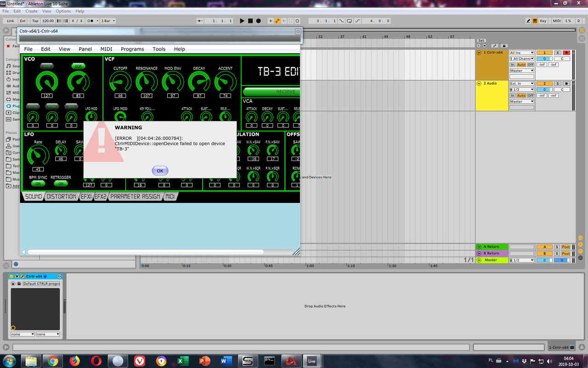Screen dimensions: 588x368
Task: Click OK in the WARNING dialog
Action: pyautogui.click(x=160, y=171)
